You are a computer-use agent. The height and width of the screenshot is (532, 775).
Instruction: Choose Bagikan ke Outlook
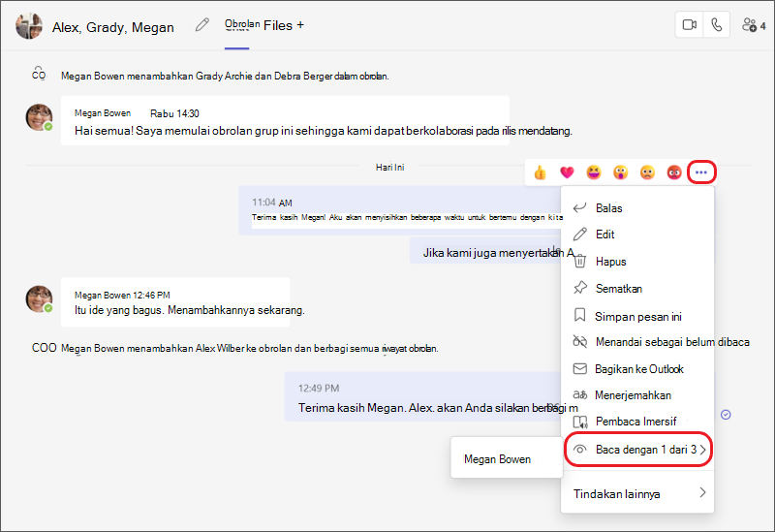(x=637, y=369)
